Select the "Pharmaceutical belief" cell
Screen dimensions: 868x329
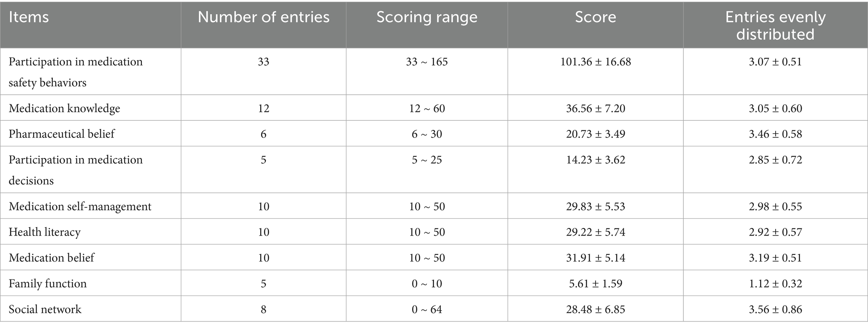coord(62,134)
